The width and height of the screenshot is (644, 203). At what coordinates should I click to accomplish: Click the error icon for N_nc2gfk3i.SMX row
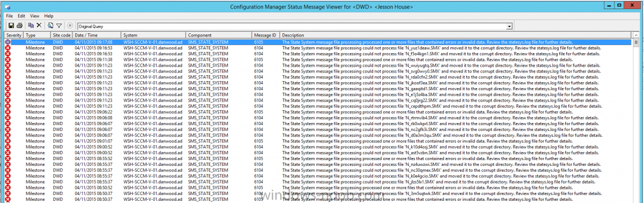pos(8,129)
